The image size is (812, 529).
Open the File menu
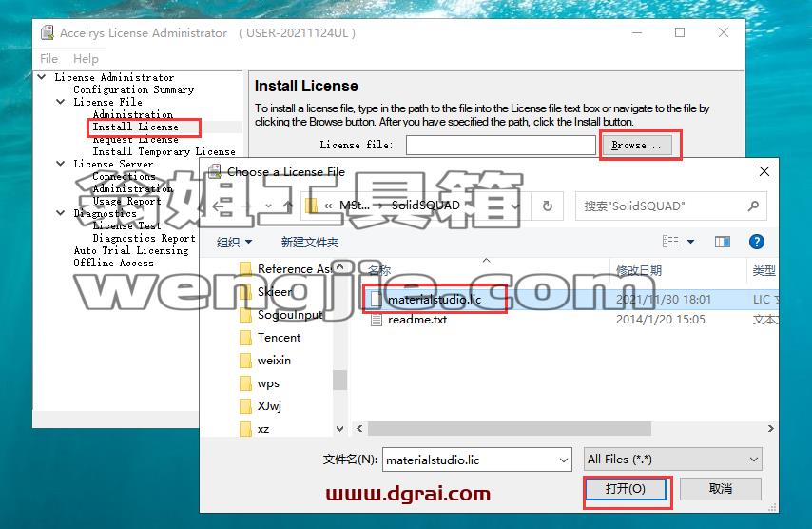coord(49,59)
